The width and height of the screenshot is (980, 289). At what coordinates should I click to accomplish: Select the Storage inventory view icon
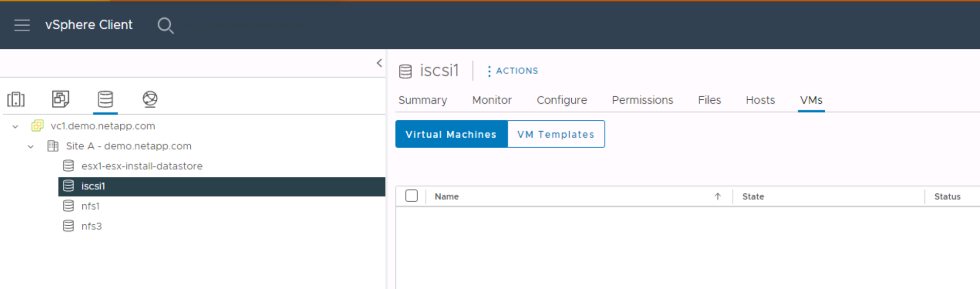(x=105, y=99)
